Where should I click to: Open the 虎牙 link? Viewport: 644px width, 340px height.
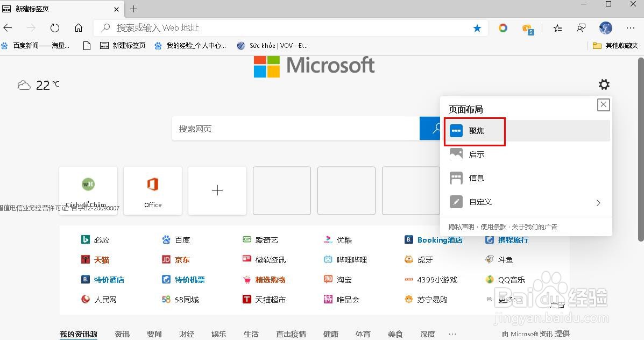[x=419, y=259]
